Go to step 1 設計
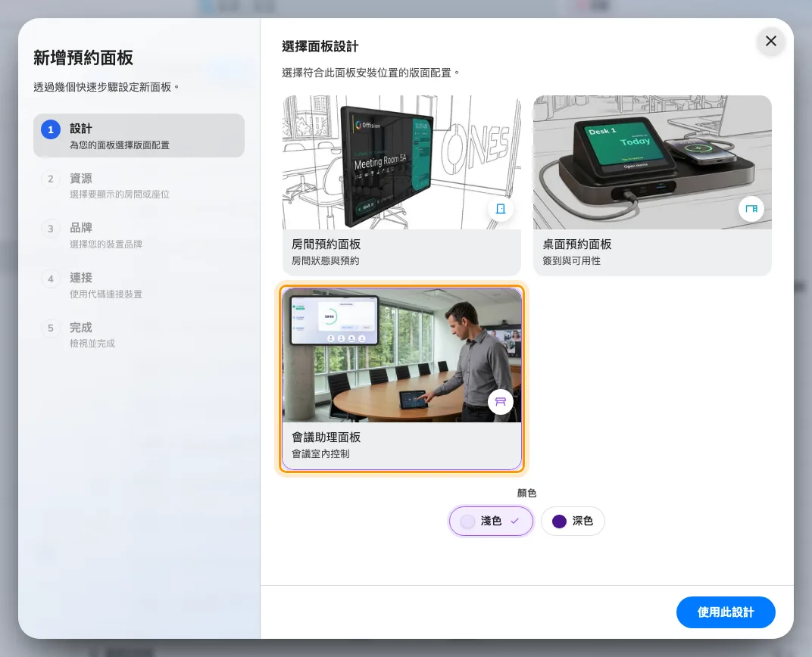812x657 pixels. (x=139, y=135)
